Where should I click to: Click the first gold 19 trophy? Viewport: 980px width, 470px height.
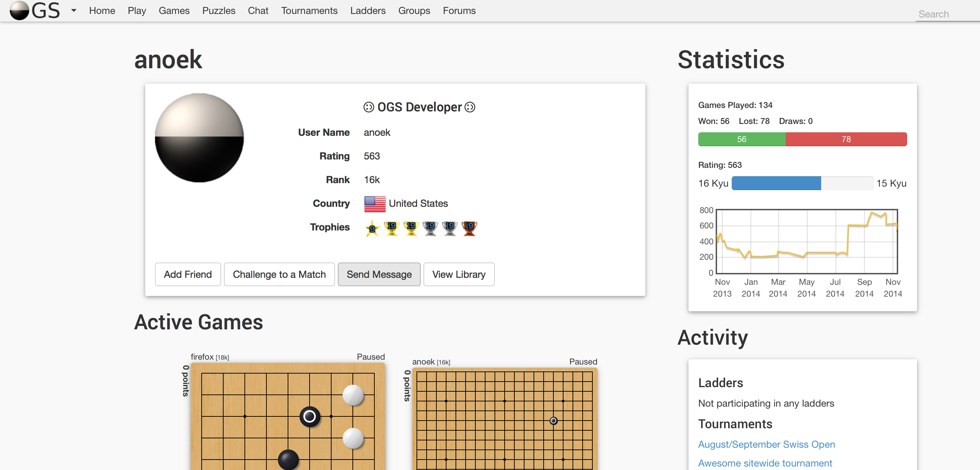(x=391, y=228)
